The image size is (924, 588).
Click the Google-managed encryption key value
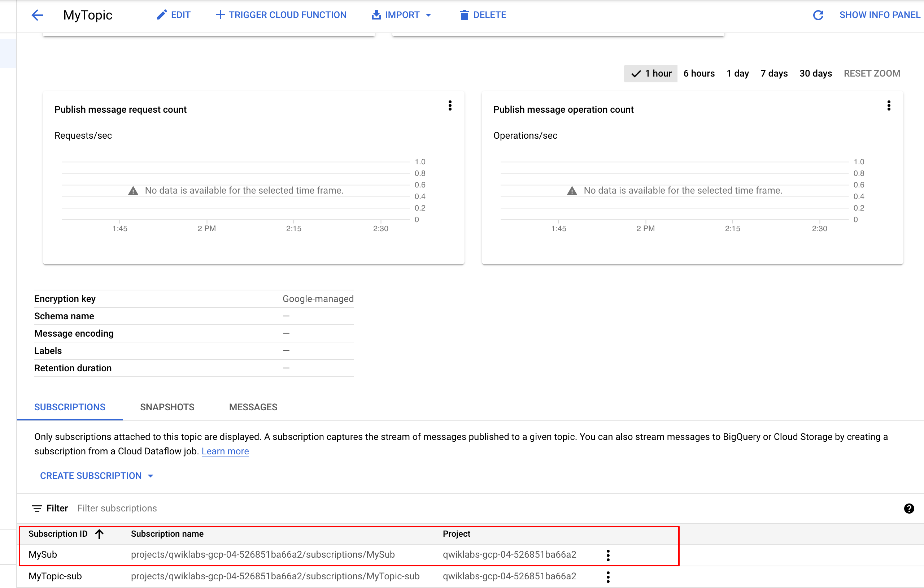318,299
